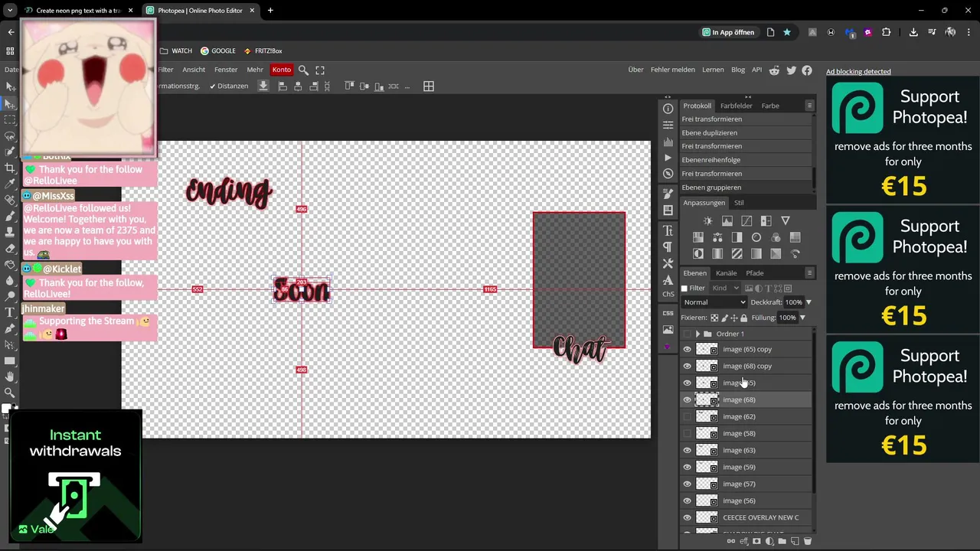
Task: Add a Brightness/Contrast adjustment
Action: coord(707,221)
